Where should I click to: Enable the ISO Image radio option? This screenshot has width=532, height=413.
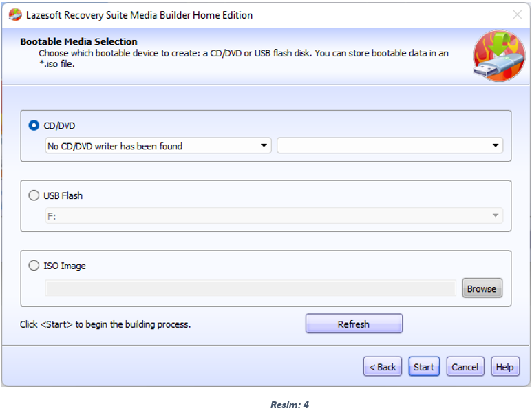tap(34, 266)
